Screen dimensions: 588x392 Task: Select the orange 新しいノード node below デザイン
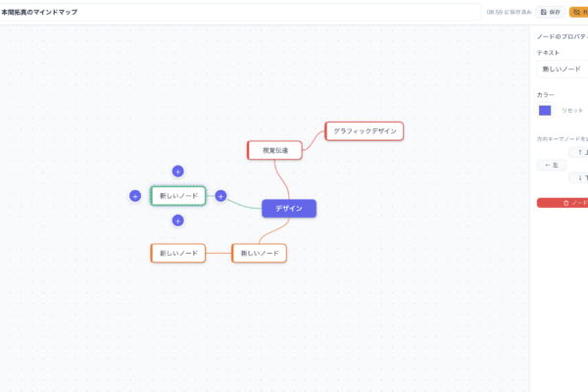click(x=260, y=253)
